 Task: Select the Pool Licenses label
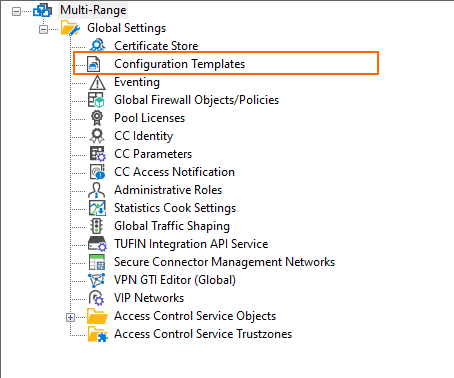[x=149, y=118]
